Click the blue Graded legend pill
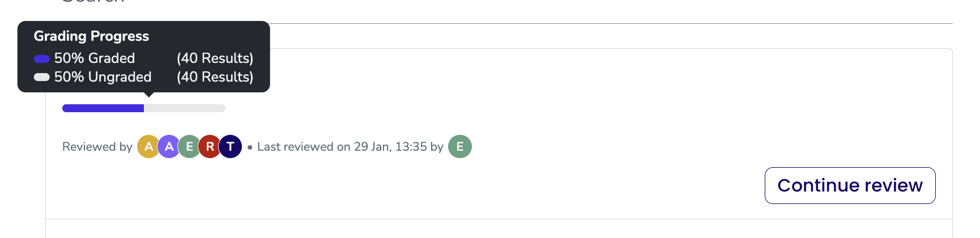The width and height of the screenshot is (980, 238). coord(42,58)
